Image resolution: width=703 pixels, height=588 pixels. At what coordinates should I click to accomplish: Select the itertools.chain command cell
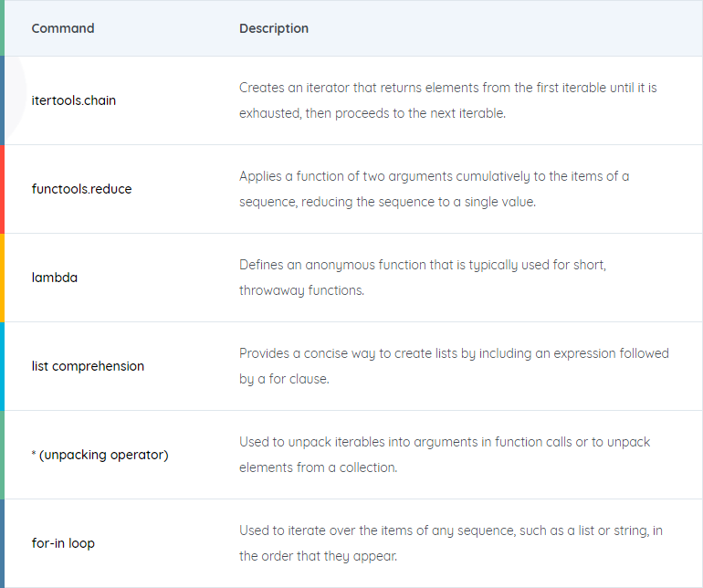[74, 100]
